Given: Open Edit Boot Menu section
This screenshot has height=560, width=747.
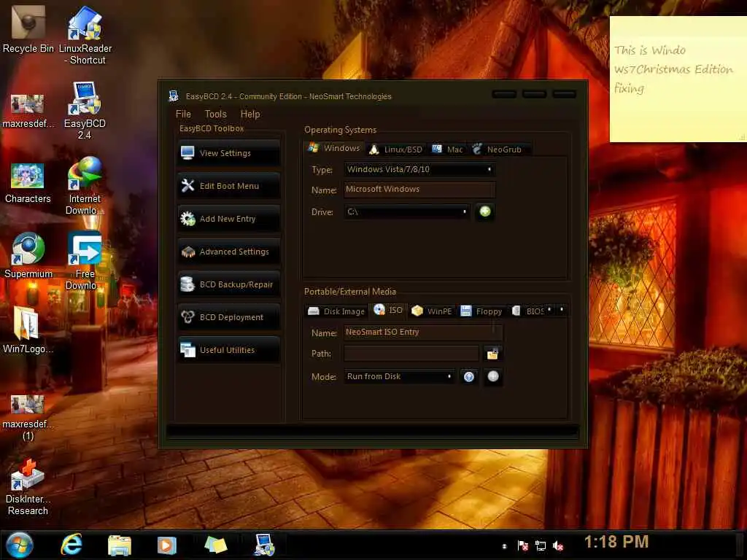Looking at the screenshot, I should pos(228,186).
